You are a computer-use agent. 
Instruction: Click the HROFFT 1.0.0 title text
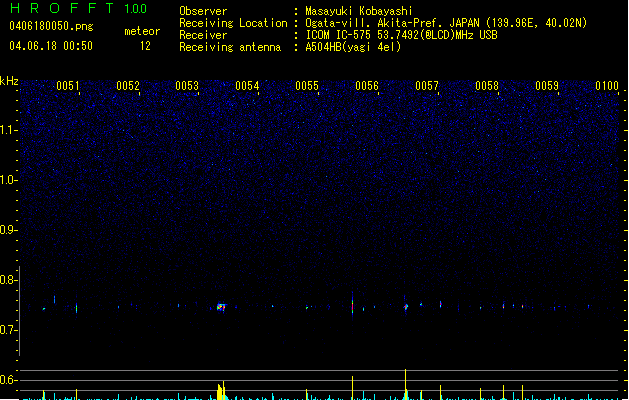tap(79, 8)
